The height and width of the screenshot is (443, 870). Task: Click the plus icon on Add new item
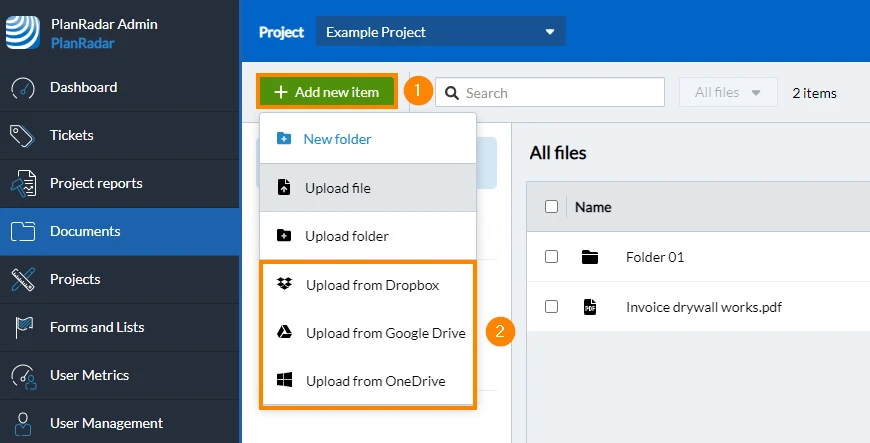click(281, 92)
